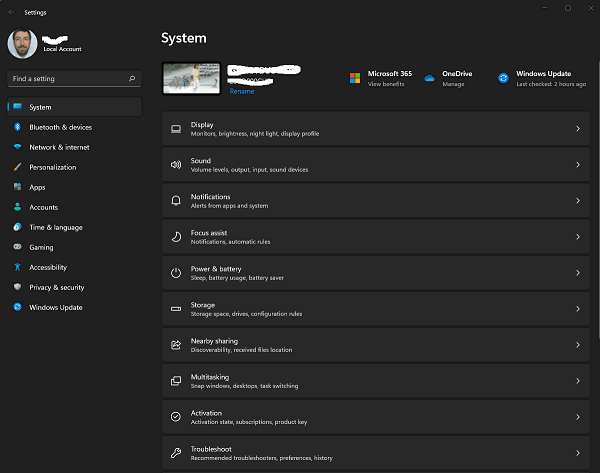Click the Network & internet Wi-Fi icon
The width and height of the screenshot is (600, 473).
[17, 147]
